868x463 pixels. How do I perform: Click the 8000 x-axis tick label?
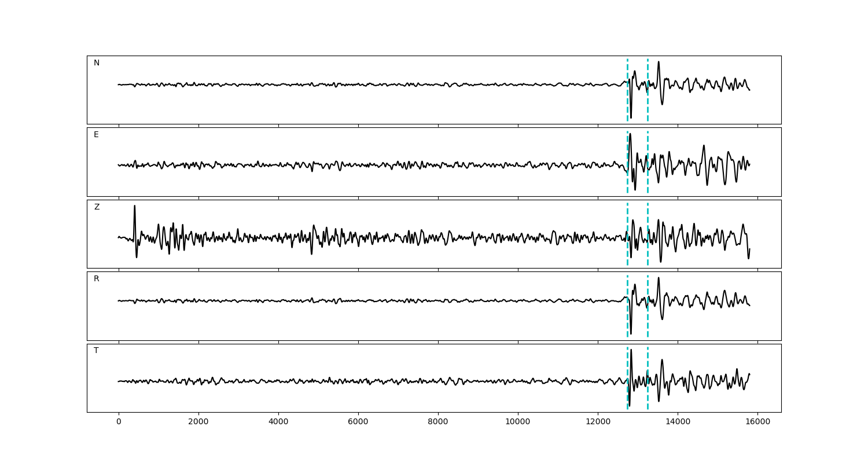438,422
